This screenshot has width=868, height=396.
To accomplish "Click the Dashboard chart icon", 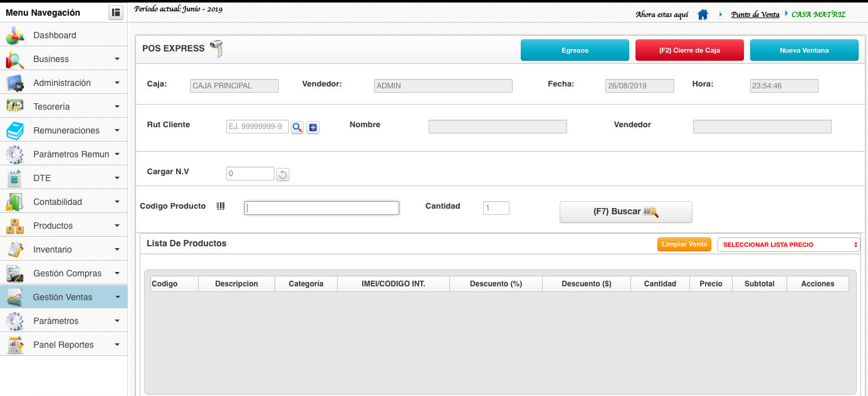I will 14,36.
